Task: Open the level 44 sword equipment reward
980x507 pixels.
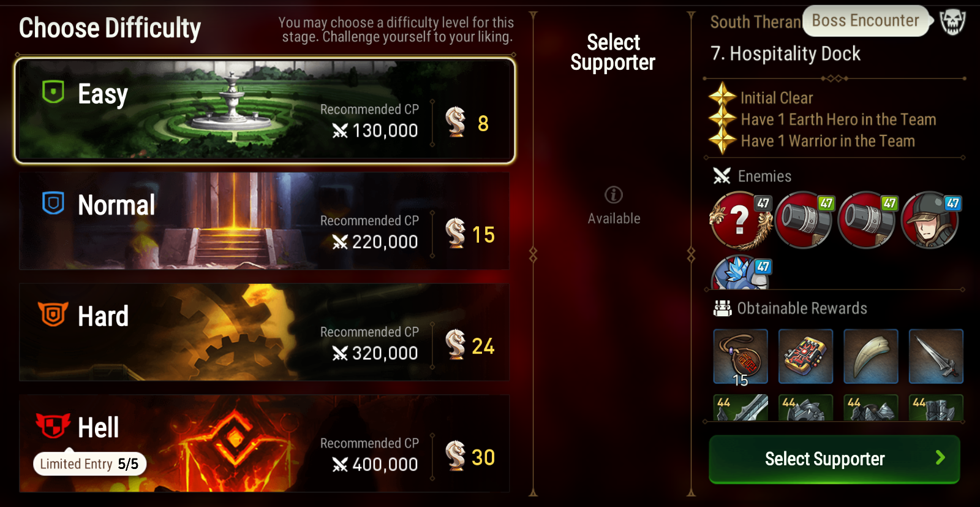Action: point(741,408)
